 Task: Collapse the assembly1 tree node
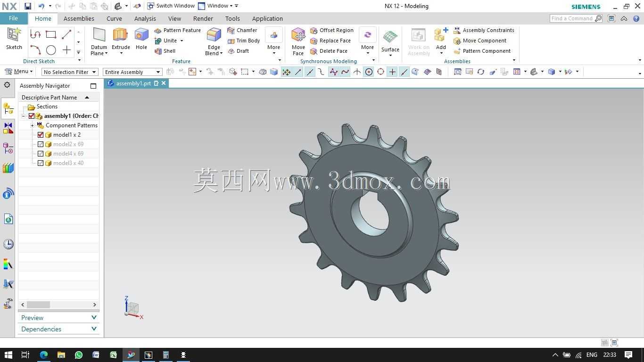(23, 116)
